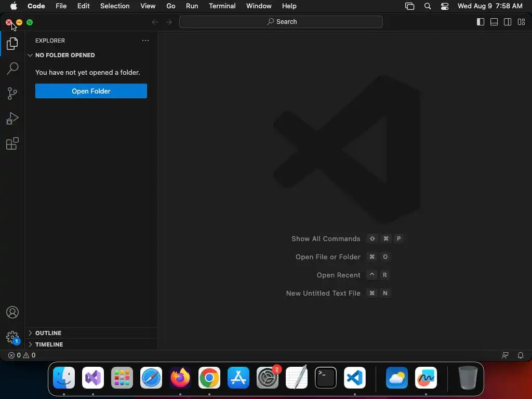532x399 pixels.
Task: Open App Store from the Dock
Action: tap(238, 378)
